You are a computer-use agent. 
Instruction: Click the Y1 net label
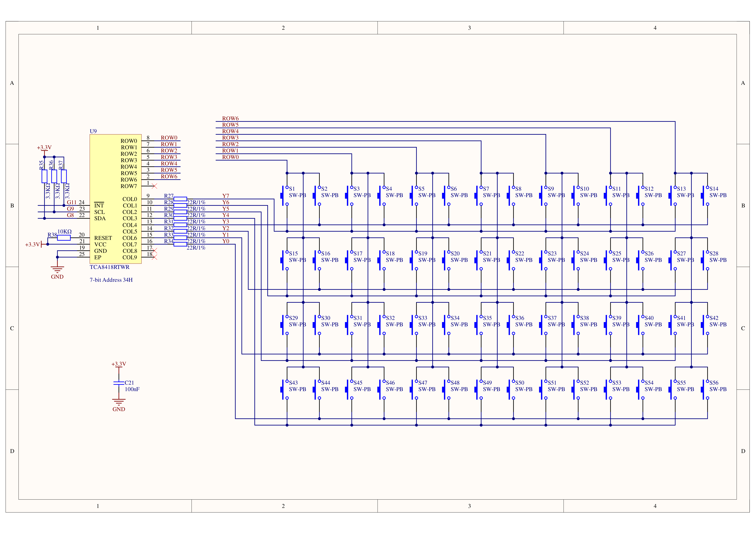coord(226,235)
